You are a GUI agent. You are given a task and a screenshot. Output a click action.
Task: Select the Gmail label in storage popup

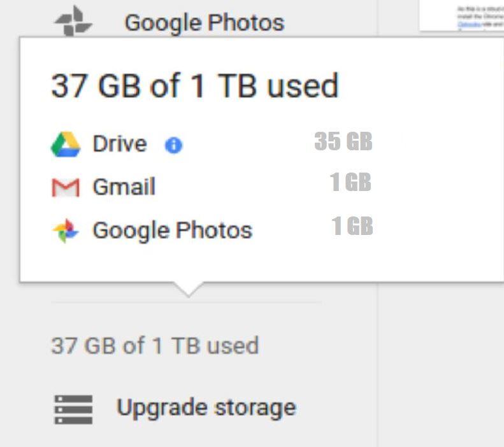(x=124, y=187)
